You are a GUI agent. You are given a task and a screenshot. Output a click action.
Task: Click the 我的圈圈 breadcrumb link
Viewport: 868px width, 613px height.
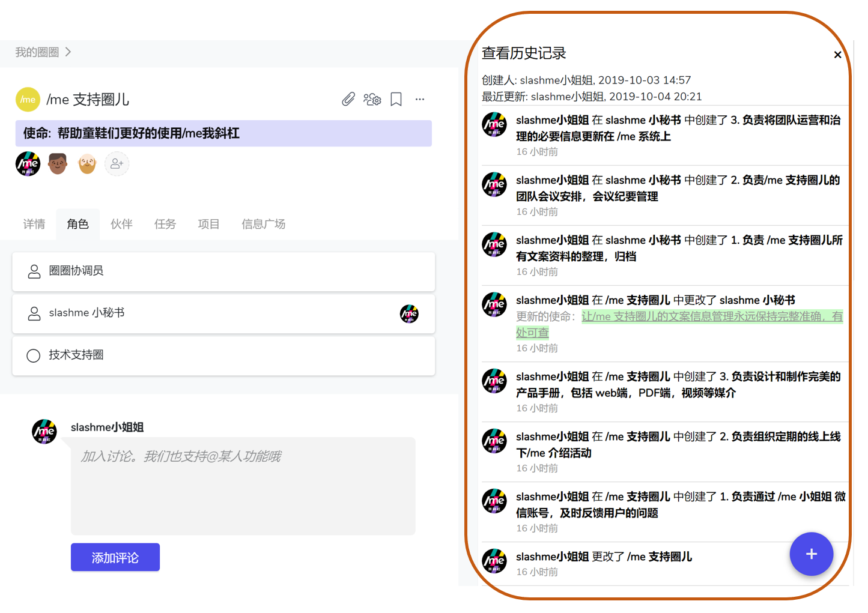(37, 52)
